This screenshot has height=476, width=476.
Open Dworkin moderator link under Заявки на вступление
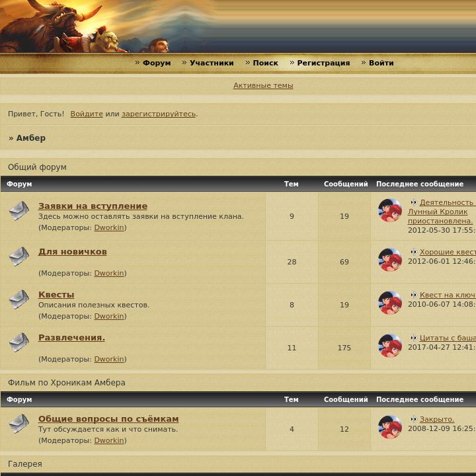[x=109, y=227]
